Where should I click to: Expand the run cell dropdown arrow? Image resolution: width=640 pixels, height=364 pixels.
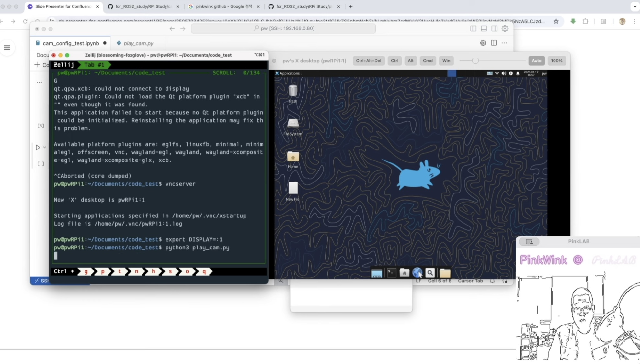click(45, 147)
